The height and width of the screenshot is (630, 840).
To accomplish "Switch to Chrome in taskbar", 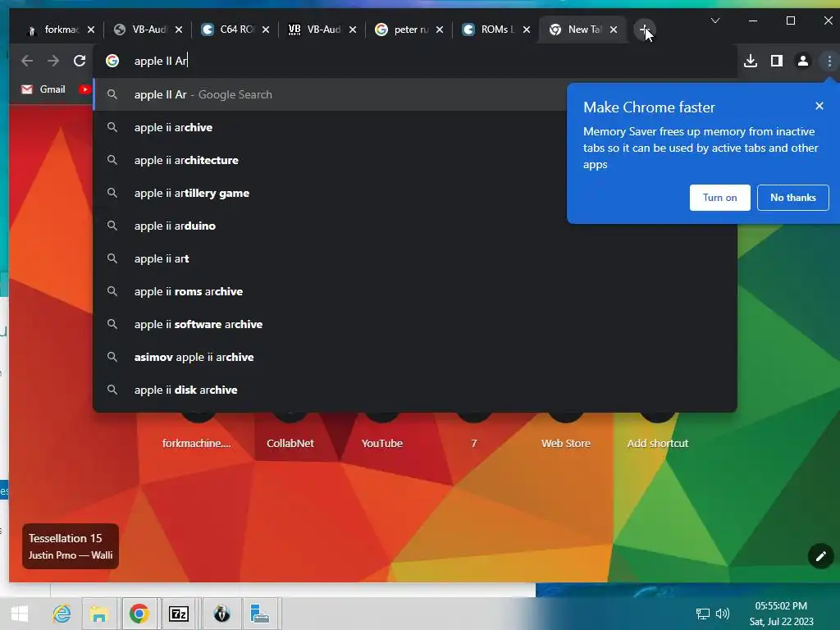I will [139, 614].
